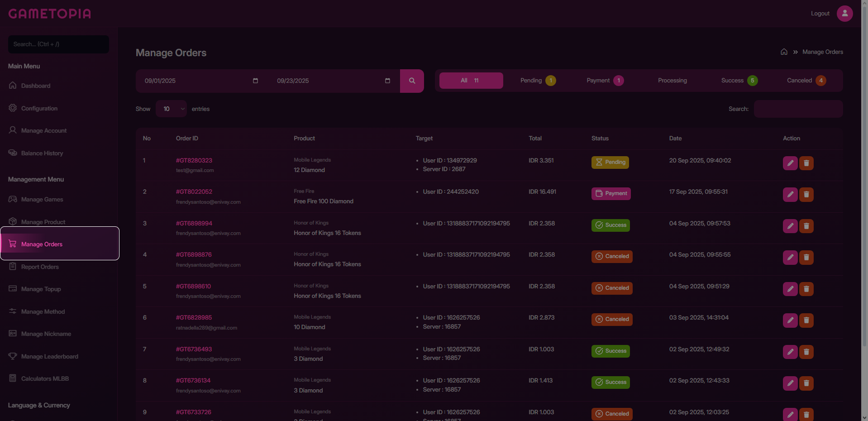Select the All orders filter tab
This screenshot has height=421, width=868.
471,81
